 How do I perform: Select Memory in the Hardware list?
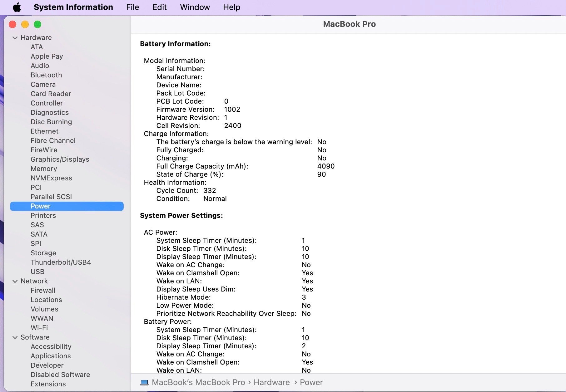pyautogui.click(x=44, y=169)
